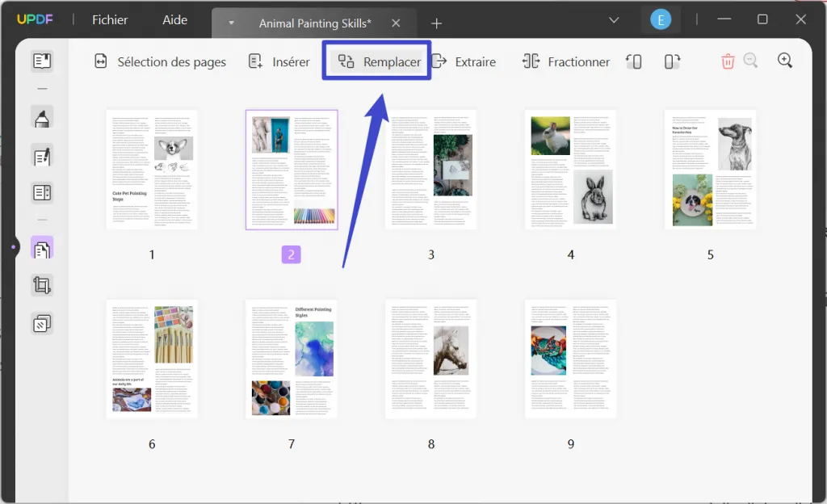Delete the selected page with trash icon
Image resolution: width=827 pixels, height=504 pixels.
727,61
